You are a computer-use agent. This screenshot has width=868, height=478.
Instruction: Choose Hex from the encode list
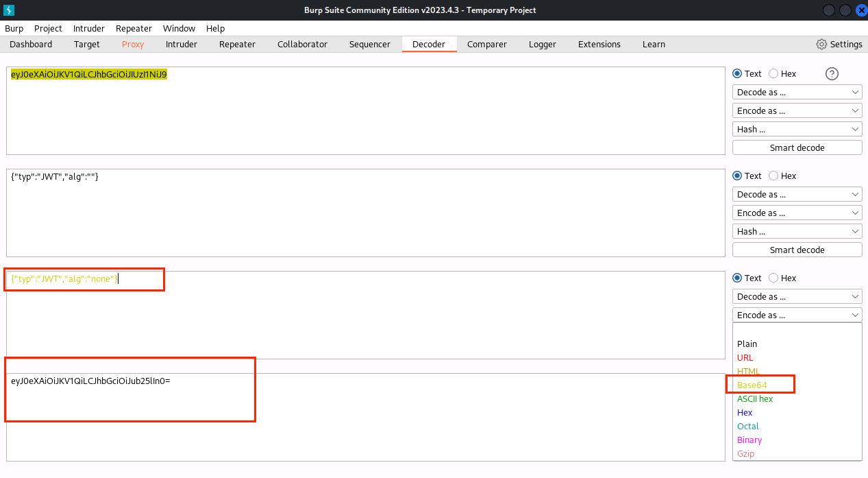pyautogui.click(x=797, y=412)
